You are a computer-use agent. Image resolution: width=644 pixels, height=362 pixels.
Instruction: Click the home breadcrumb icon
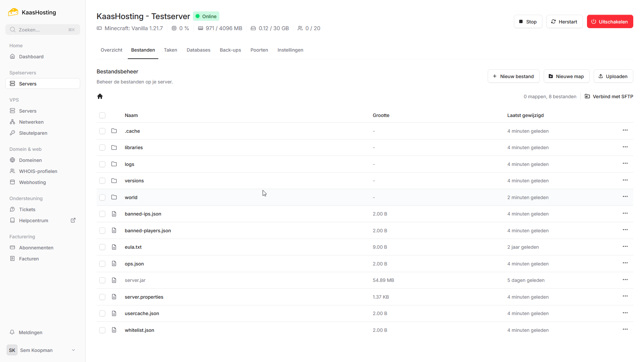pyautogui.click(x=100, y=97)
